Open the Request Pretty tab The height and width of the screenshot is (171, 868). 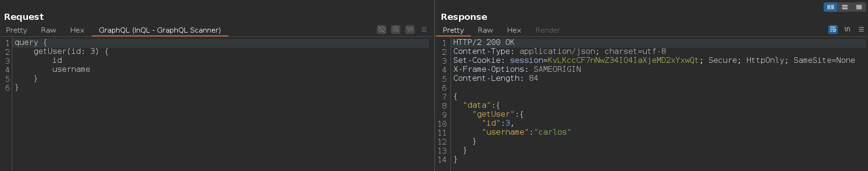(x=17, y=30)
